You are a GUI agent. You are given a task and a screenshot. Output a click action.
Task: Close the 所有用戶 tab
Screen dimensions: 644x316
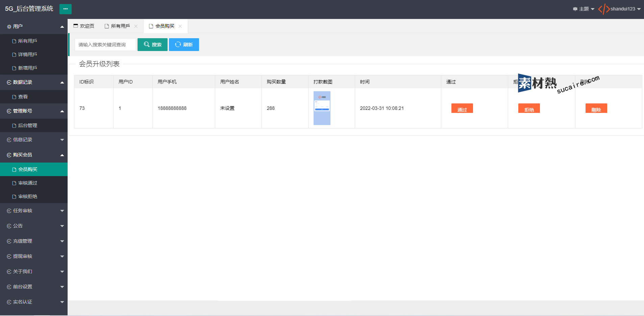(x=136, y=26)
